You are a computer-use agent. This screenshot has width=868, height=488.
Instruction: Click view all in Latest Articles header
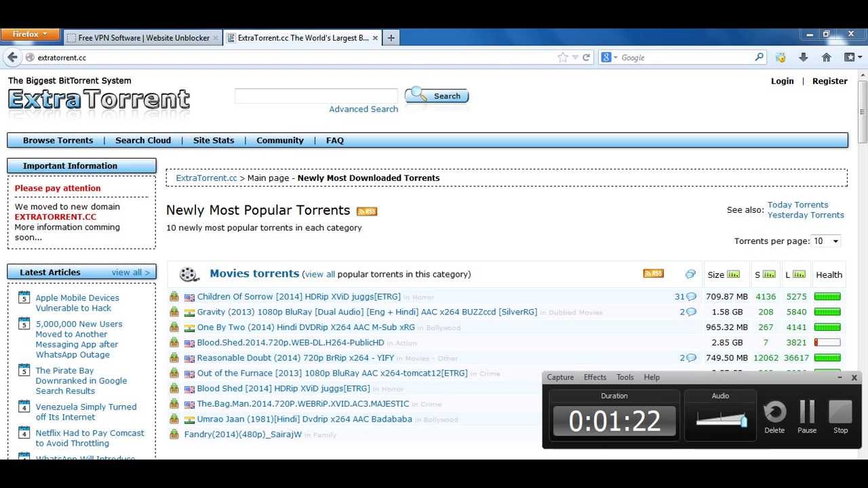click(x=131, y=272)
